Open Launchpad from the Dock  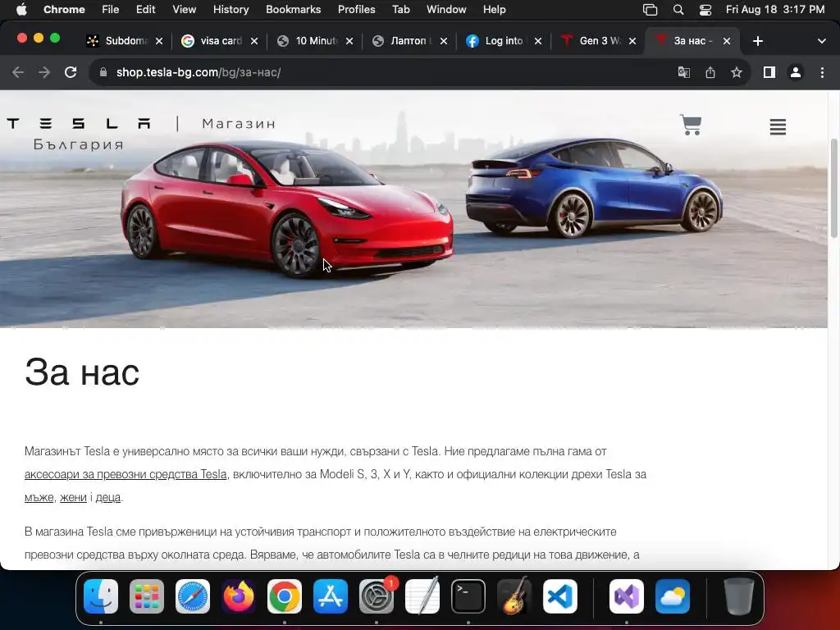[x=147, y=596]
